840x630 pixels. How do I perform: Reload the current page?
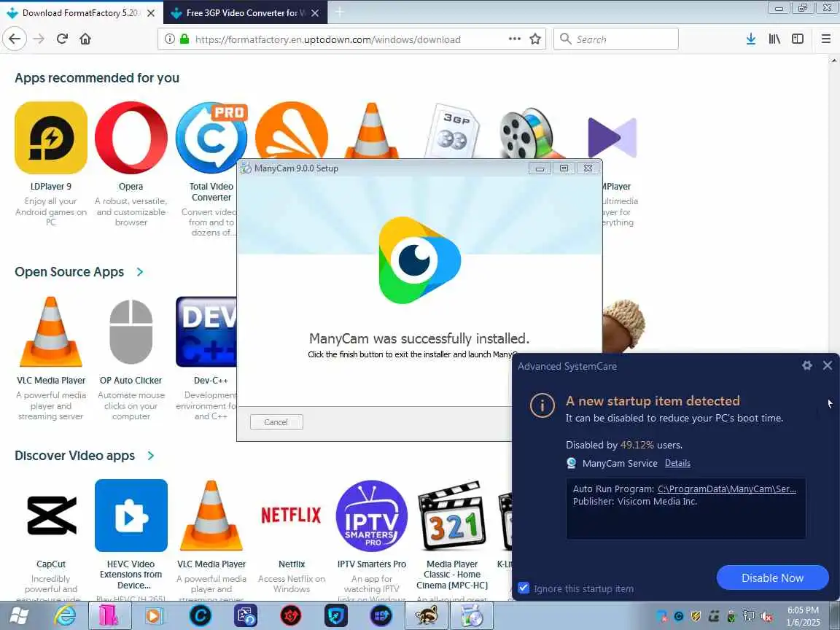[62, 39]
